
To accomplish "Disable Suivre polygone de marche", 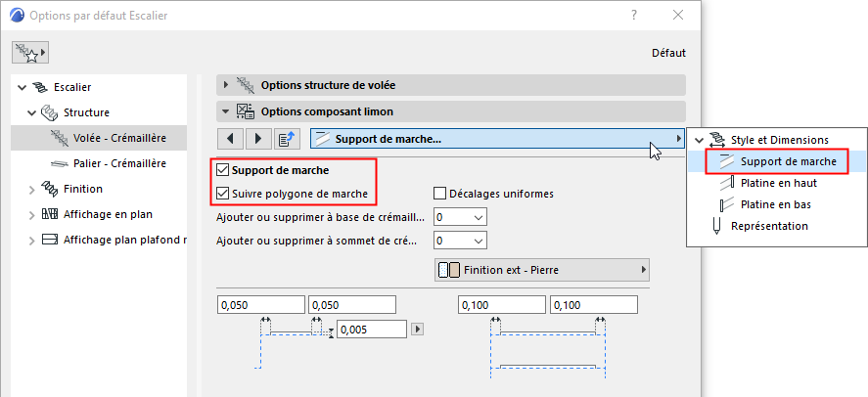I will click(x=223, y=193).
